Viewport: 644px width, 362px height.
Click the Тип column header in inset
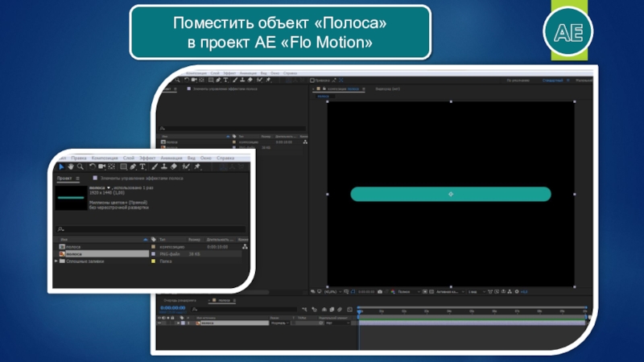point(163,239)
